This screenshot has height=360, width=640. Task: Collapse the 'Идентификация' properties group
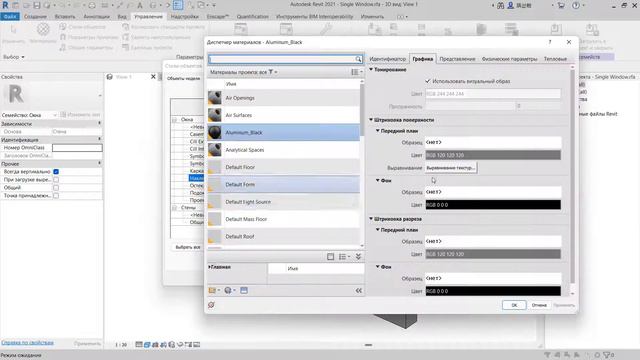click(99, 140)
